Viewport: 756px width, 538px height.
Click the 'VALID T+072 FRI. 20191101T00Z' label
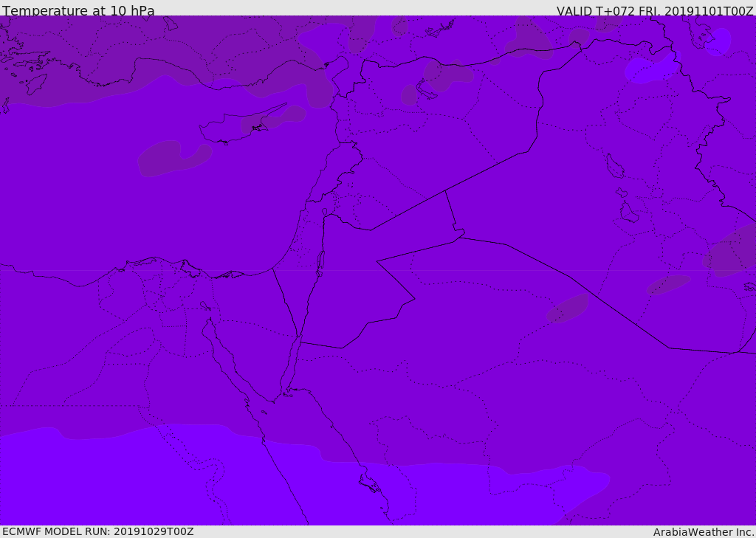pos(655,11)
